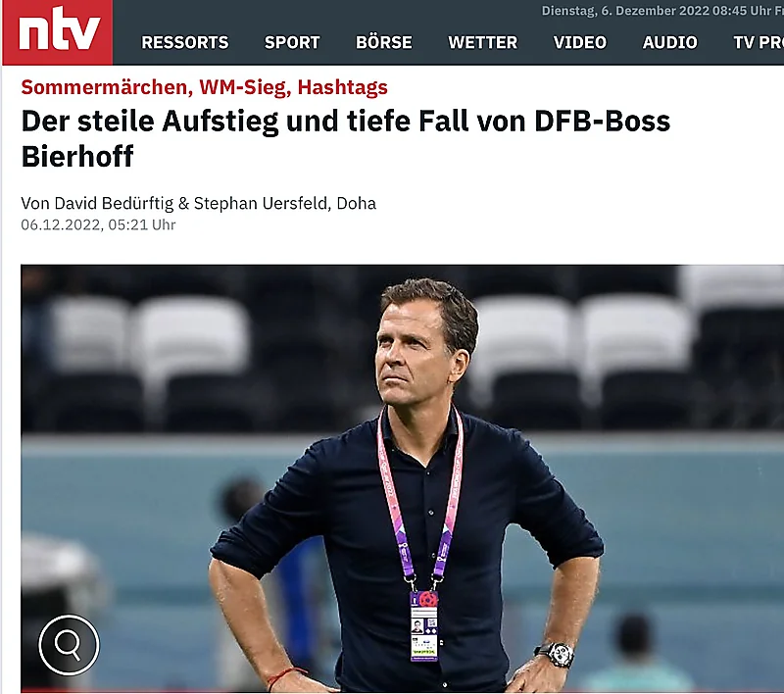Click the wristwatch in the photo
Screen dimensions: 784x694
[557, 655]
